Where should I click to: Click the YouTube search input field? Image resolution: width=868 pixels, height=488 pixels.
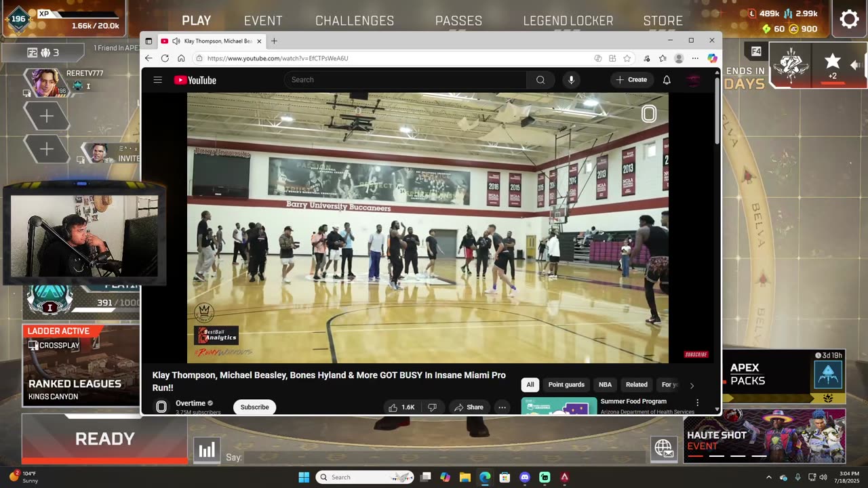click(405, 80)
